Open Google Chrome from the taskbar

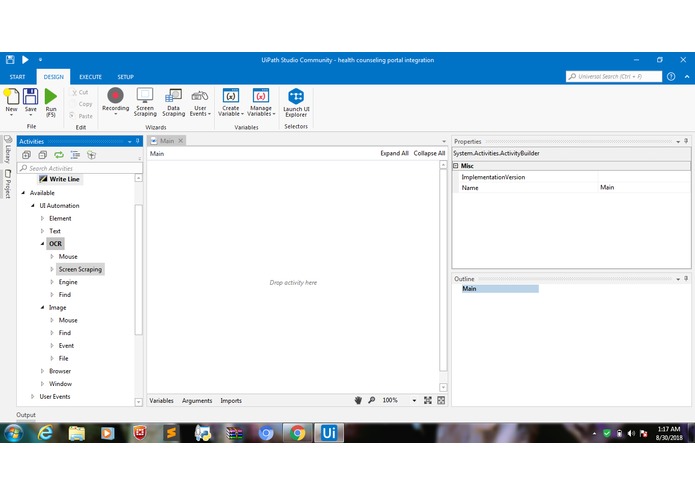[297, 432]
